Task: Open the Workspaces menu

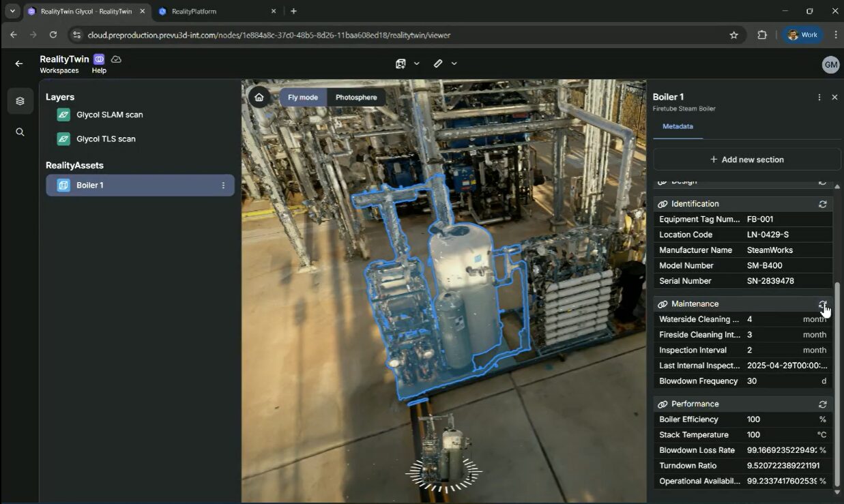Action: pyautogui.click(x=59, y=71)
